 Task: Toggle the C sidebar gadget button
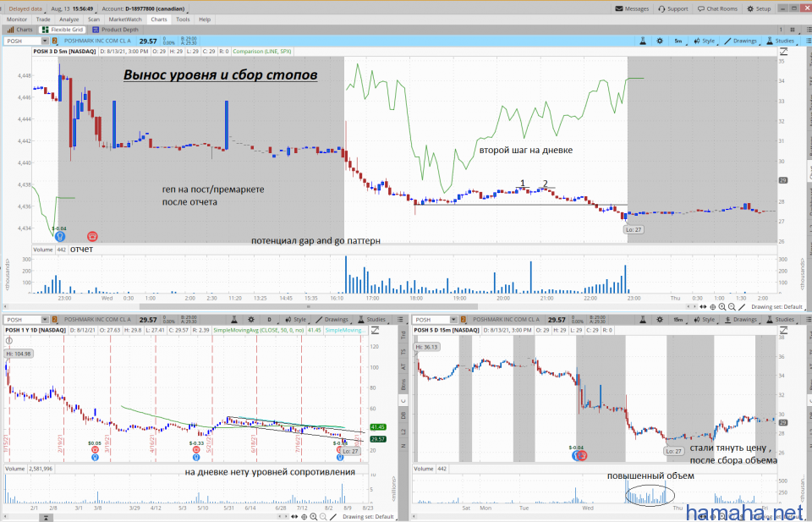pyautogui.click(x=403, y=401)
